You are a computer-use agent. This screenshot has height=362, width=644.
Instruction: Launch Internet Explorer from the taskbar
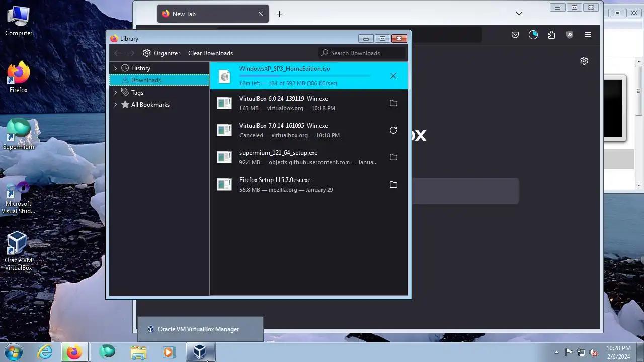45,352
